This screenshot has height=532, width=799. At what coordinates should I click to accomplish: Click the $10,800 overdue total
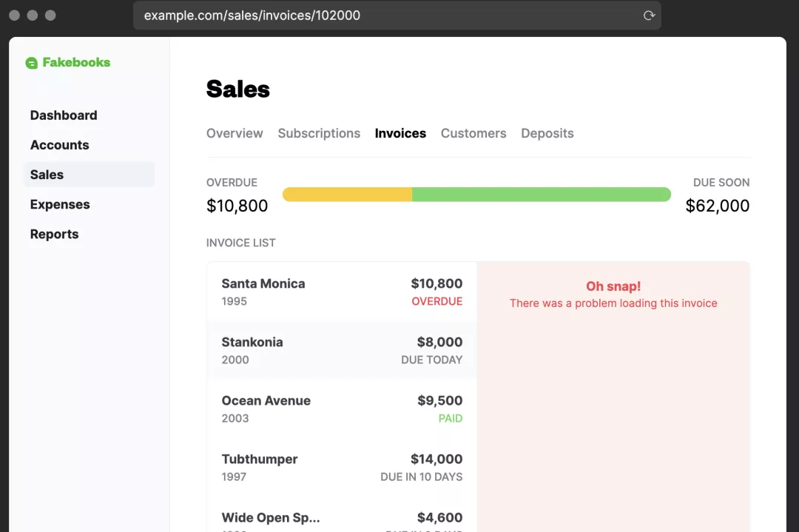point(237,206)
